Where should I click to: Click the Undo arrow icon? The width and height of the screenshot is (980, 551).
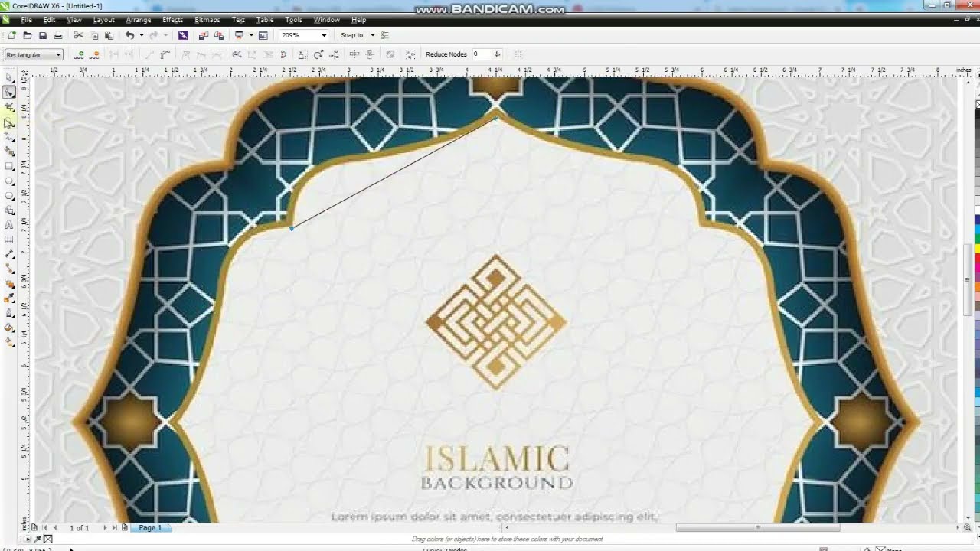[129, 35]
